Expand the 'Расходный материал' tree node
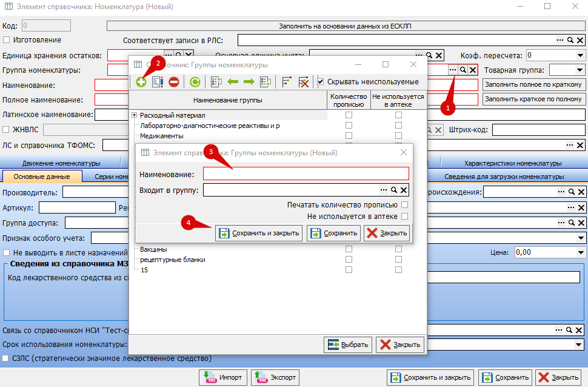 [134, 115]
